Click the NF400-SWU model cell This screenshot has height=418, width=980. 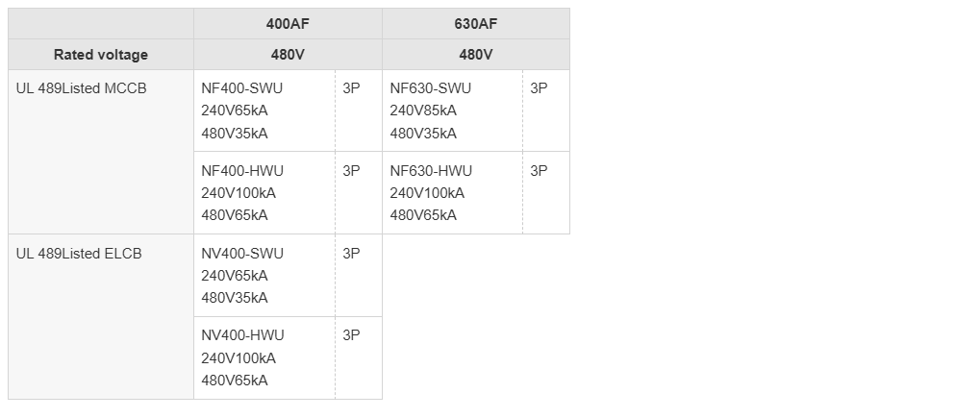(264, 111)
